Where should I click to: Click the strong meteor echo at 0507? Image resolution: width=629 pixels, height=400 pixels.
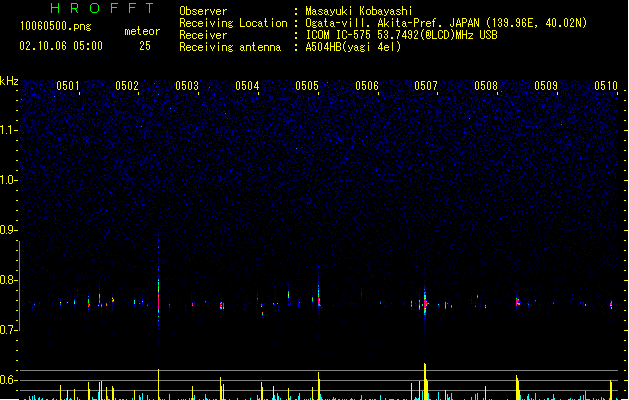pos(425,303)
